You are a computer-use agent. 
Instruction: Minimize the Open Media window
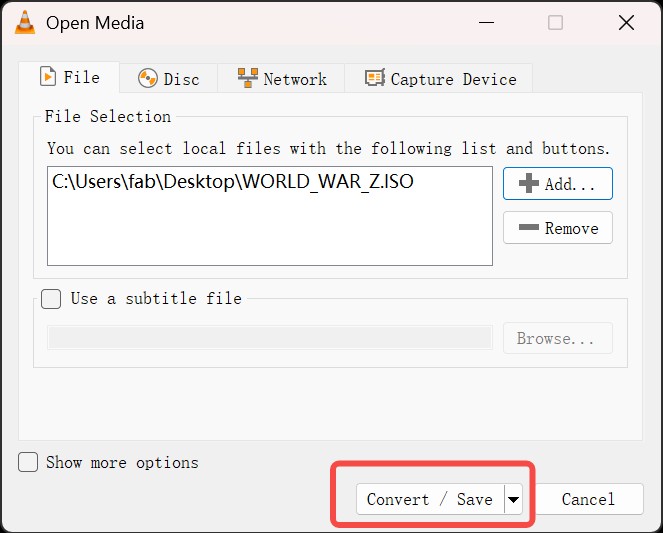pos(487,22)
